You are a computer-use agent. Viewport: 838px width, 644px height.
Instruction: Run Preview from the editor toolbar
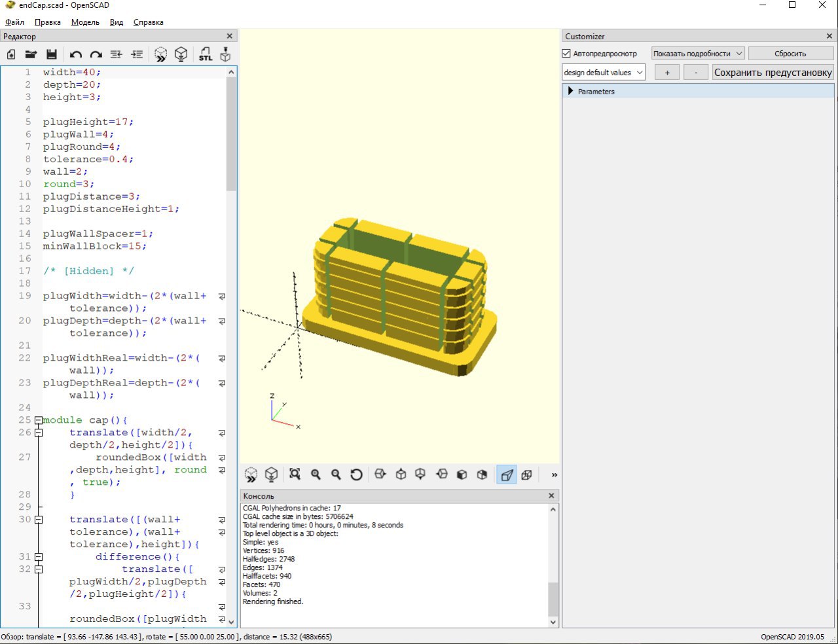(x=160, y=55)
